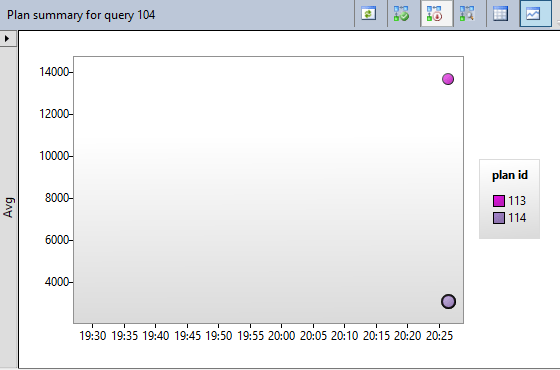560x370 pixels.
Task: Click the 20:25 time label
Action: pyautogui.click(x=439, y=336)
